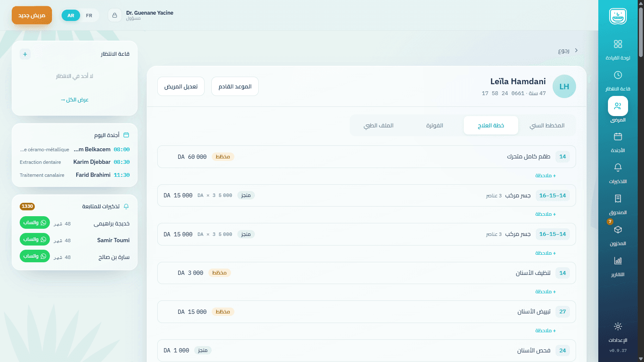This screenshot has height=362, width=644.
Task: Open the الملف الطبي tab
Action: click(379, 125)
